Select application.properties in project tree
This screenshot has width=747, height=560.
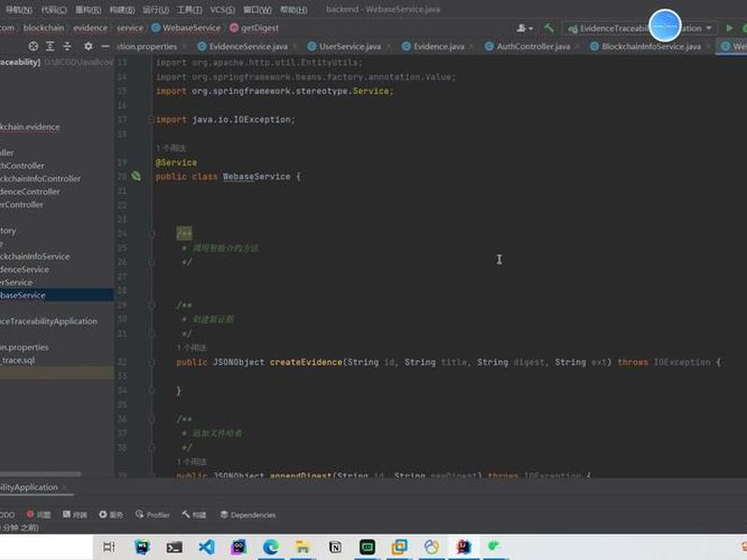(24, 347)
